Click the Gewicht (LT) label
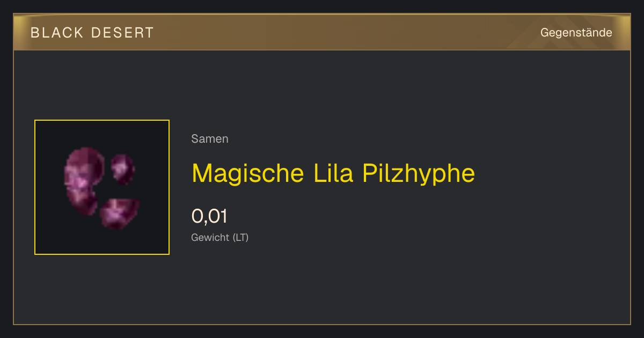Viewport: 644px width, 338px height. click(x=220, y=237)
